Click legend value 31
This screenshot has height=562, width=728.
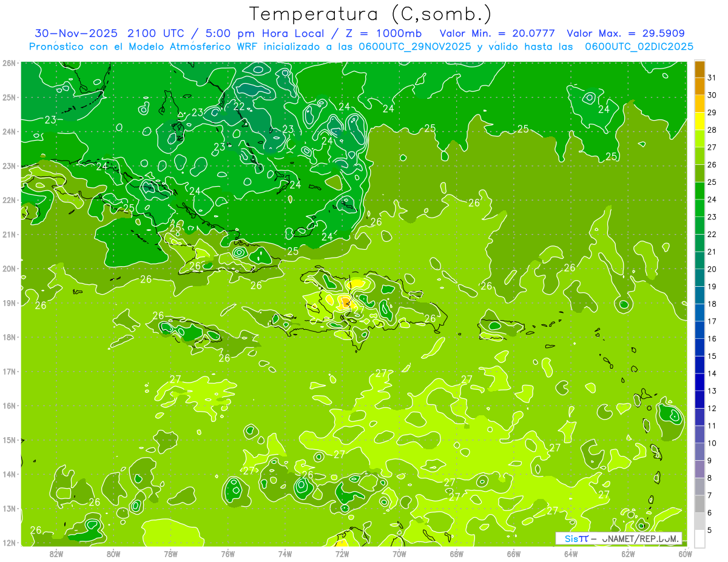coord(712,78)
